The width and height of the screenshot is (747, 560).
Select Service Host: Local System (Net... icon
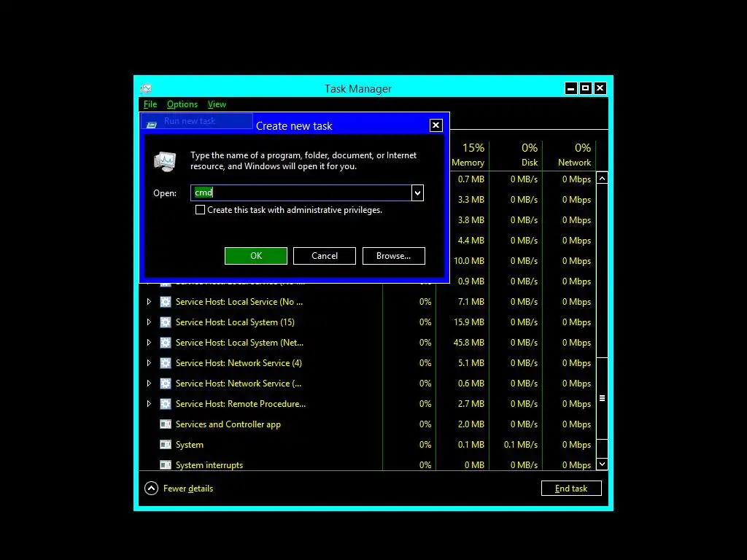point(166,343)
